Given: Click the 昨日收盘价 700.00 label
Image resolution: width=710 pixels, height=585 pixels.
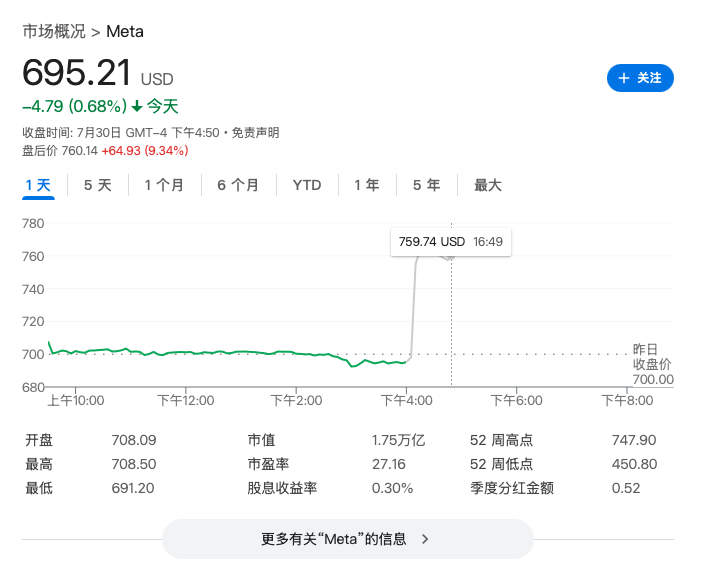Looking at the screenshot, I should pyautogui.click(x=653, y=364).
